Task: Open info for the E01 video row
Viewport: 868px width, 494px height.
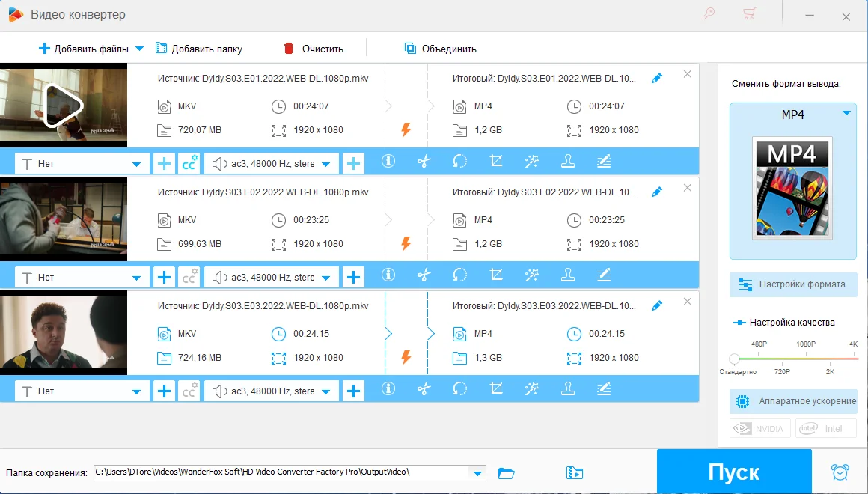Action: coord(388,161)
